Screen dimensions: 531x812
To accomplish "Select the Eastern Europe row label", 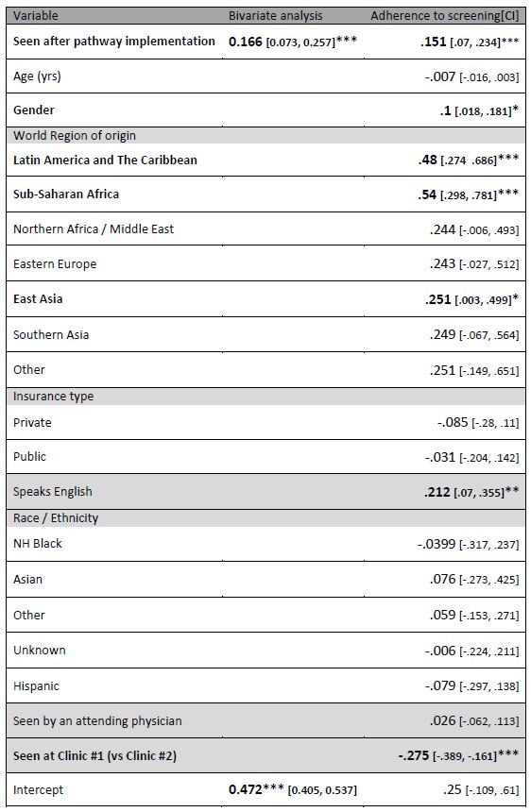I will click(55, 264).
